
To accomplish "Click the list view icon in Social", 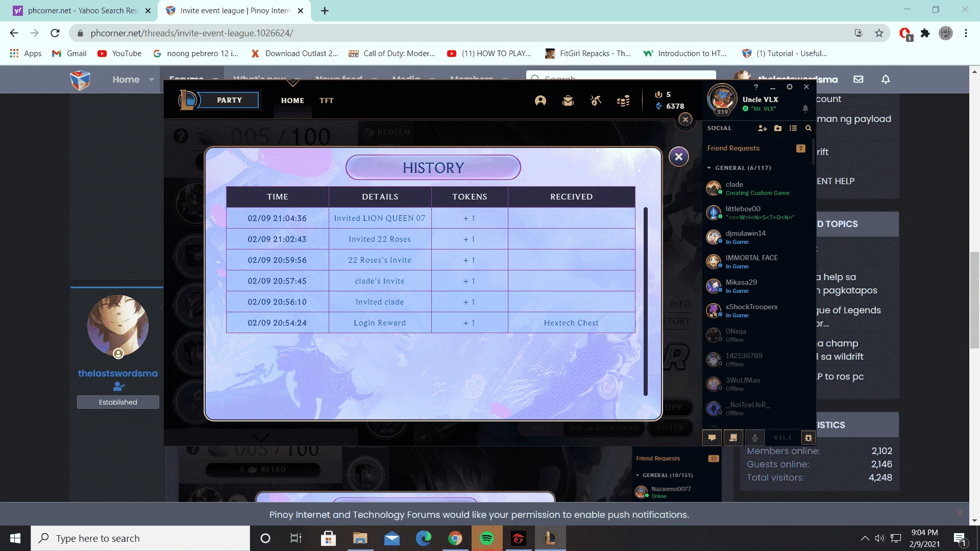I will click(793, 128).
